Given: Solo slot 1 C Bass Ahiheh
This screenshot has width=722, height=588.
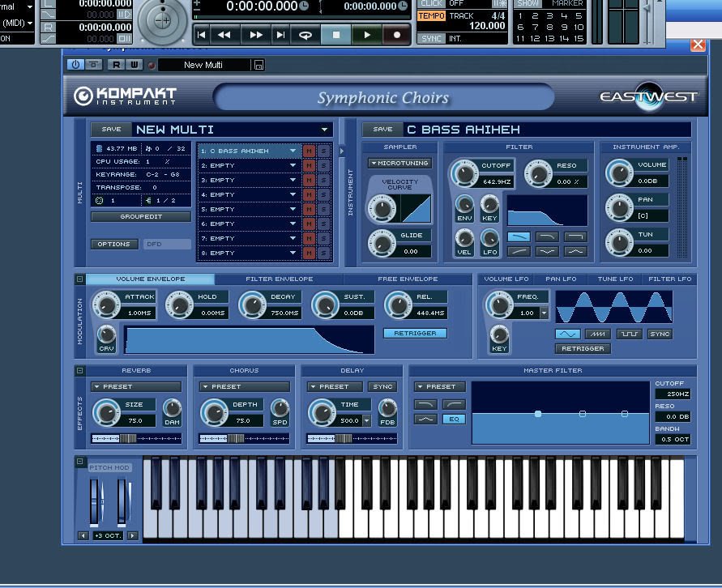Looking at the screenshot, I should point(323,151).
